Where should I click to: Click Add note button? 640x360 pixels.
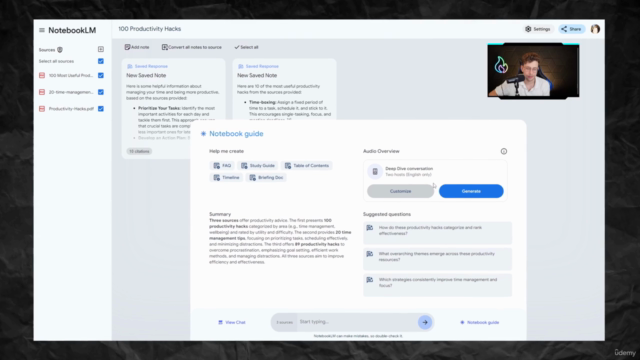tap(137, 47)
